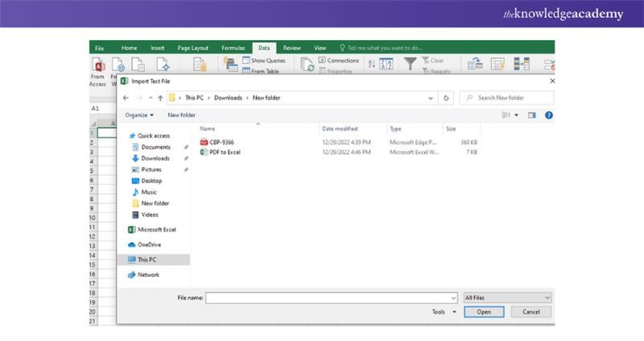Select the PDF to Excel file

(x=226, y=151)
